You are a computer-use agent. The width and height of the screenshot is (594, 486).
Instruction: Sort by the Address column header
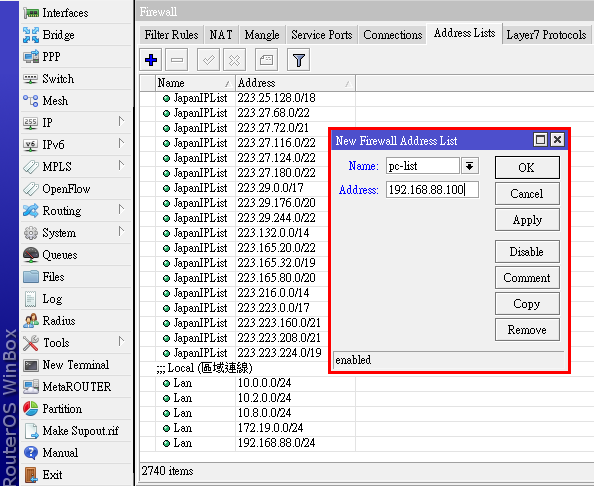pos(295,83)
